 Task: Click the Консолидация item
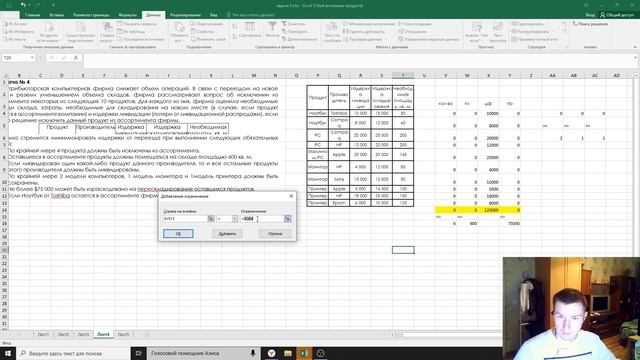coord(415,24)
